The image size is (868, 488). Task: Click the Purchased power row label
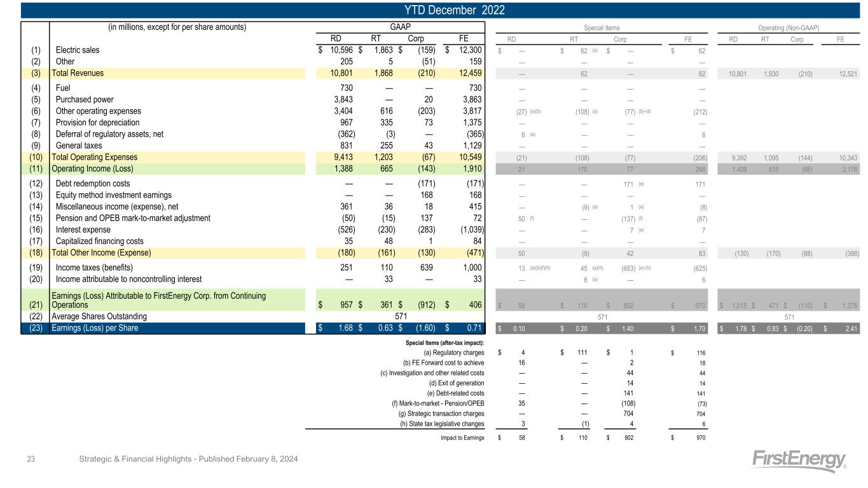point(85,98)
